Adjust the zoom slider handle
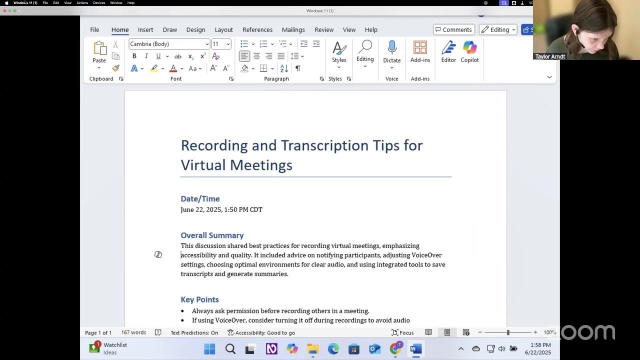Image resolution: width=640 pixels, height=360 pixels. [508, 333]
